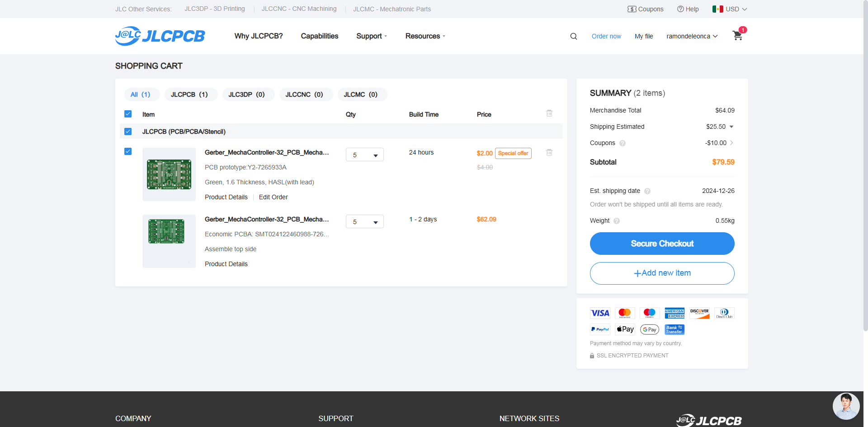The width and height of the screenshot is (868, 427).
Task: Click the Economic PCBA board thumbnail
Action: point(169,241)
